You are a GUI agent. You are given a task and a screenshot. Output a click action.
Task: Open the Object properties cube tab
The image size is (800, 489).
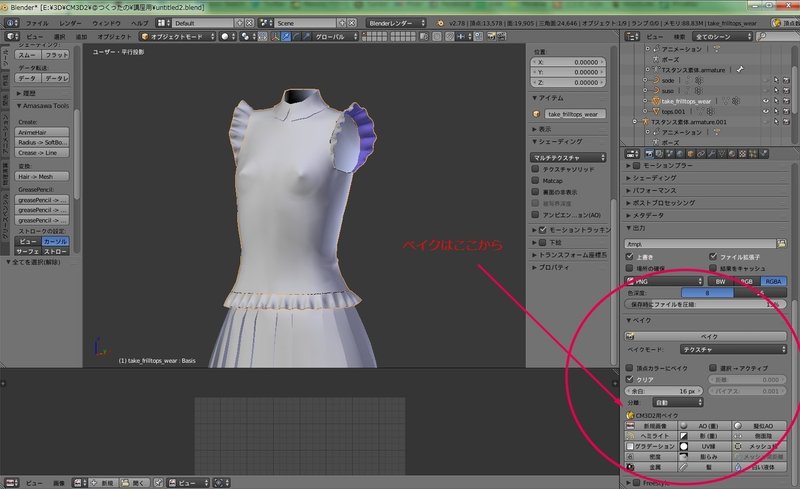[690, 154]
